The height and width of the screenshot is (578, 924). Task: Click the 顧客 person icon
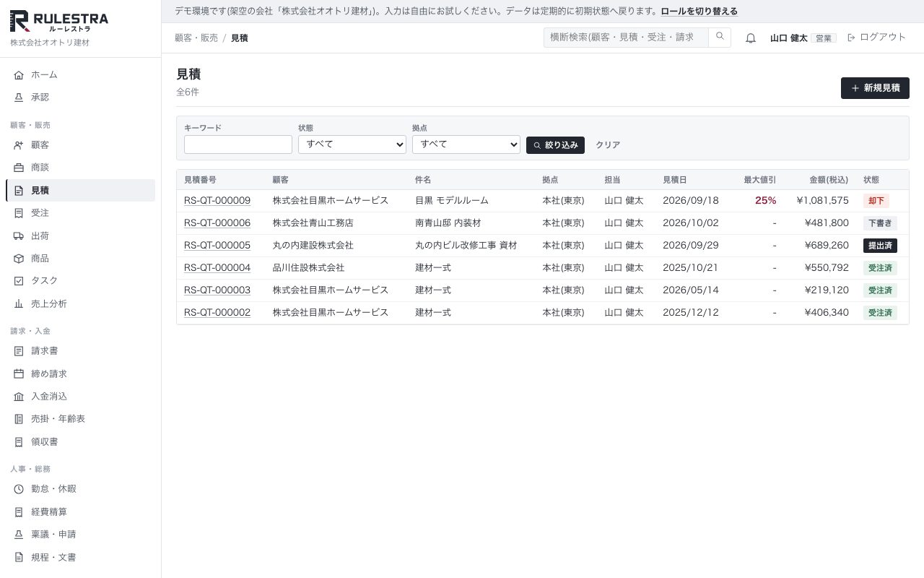19,145
